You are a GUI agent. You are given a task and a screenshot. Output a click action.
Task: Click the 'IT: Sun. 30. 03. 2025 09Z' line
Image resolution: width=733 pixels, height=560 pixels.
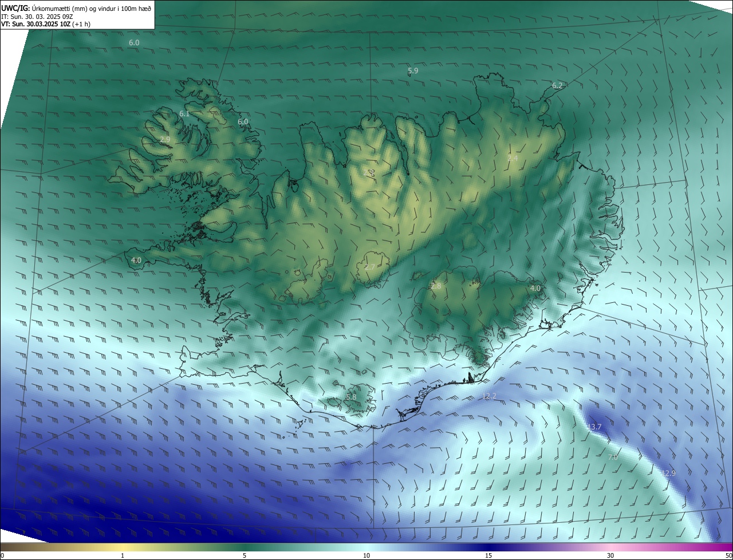point(37,17)
